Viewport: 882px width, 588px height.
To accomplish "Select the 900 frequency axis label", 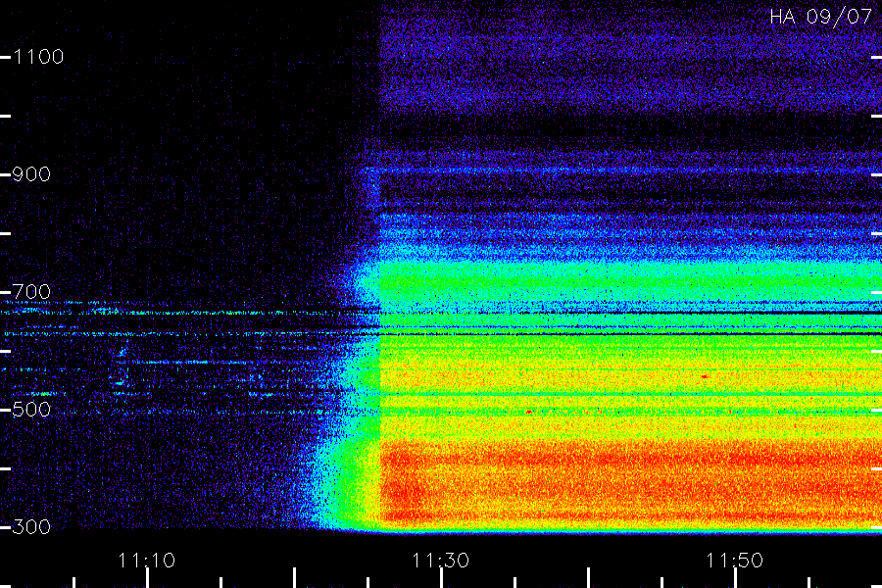I will [x=31, y=174].
